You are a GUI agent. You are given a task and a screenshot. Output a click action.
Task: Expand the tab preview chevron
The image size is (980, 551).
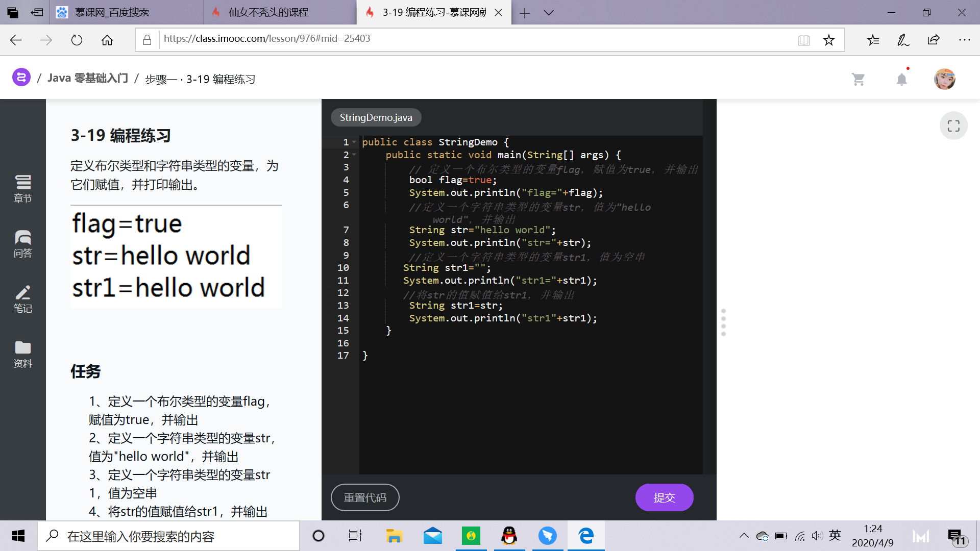click(549, 13)
